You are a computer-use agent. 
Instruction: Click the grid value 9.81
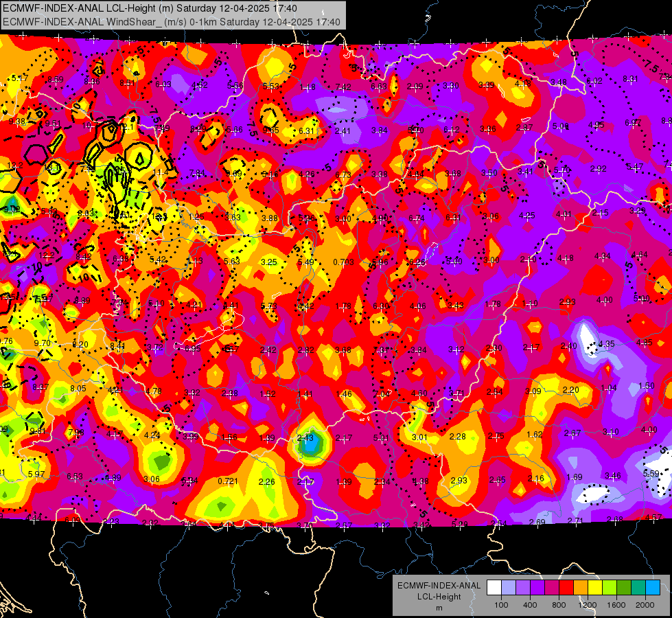pyautogui.click(x=37, y=431)
